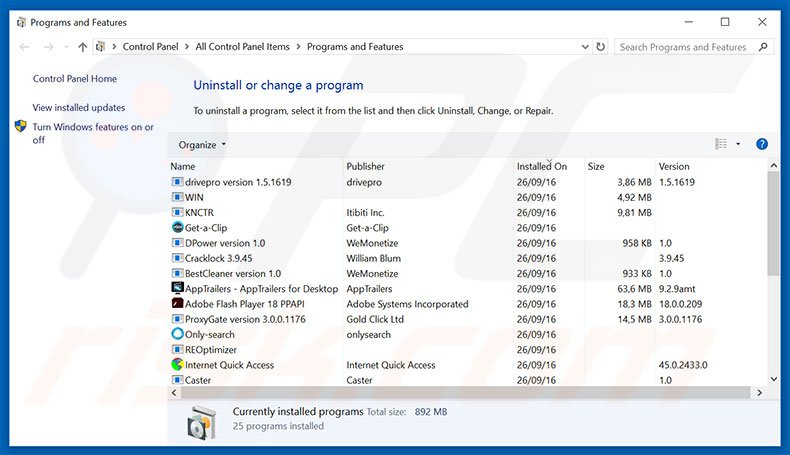Screen dimensions: 790x455
Task: Expand the chevron before Control Panel breadcrumb
Action: coord(114,47)
